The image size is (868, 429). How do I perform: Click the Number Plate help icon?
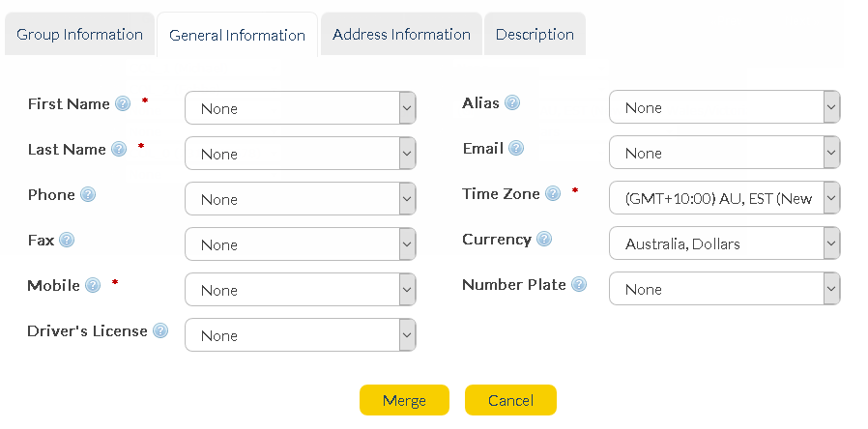click(579, 285)
